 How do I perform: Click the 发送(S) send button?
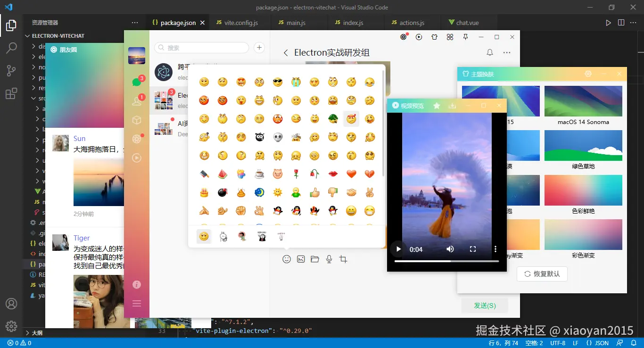tap(485, 306)
